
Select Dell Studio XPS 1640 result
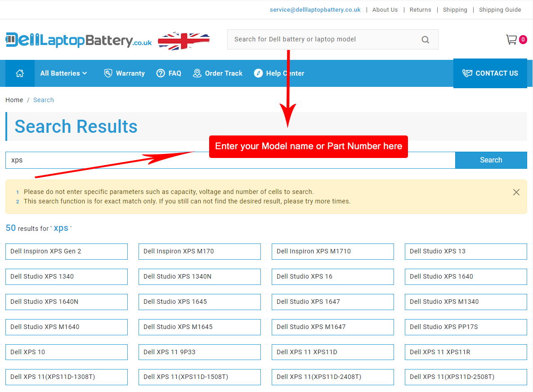[466, 277]
